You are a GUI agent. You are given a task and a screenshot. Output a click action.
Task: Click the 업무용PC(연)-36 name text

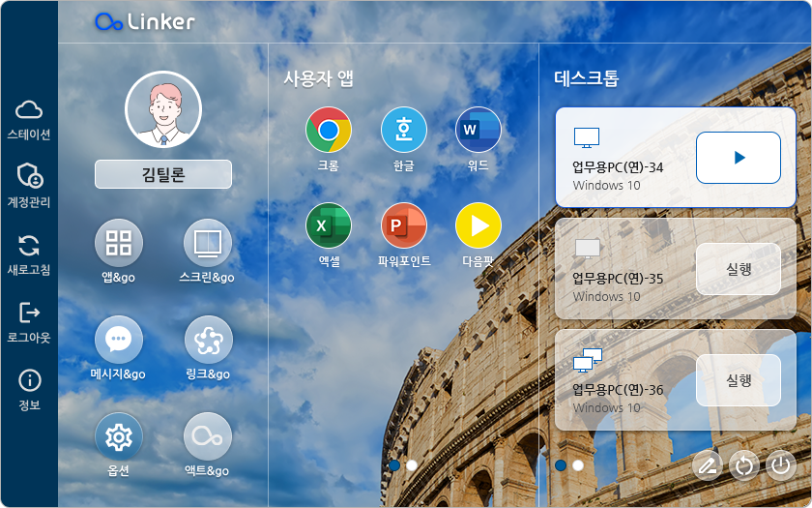click(618, 390)
